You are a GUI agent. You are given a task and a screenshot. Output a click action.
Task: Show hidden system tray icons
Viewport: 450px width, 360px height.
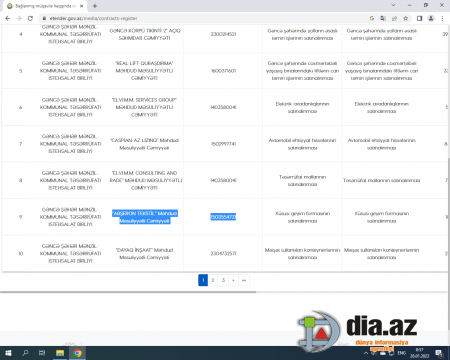[366, 353]
